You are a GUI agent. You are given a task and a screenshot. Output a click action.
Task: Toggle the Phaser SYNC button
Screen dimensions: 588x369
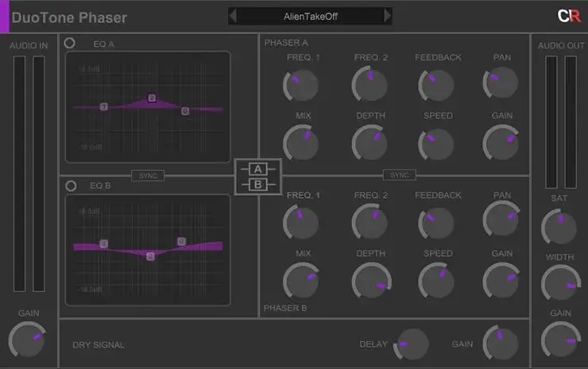click(x=400, y=175)
